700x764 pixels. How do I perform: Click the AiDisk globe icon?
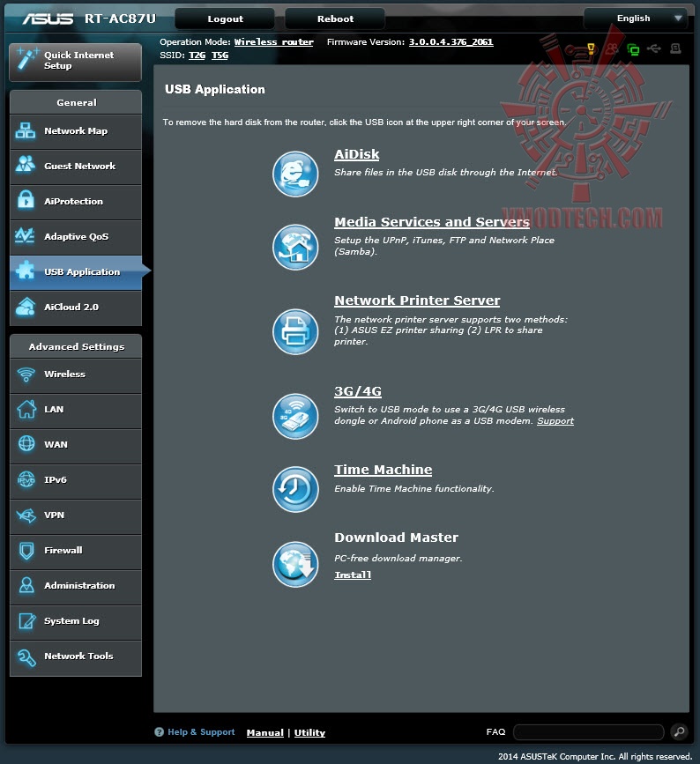click(x=295, y=174)
